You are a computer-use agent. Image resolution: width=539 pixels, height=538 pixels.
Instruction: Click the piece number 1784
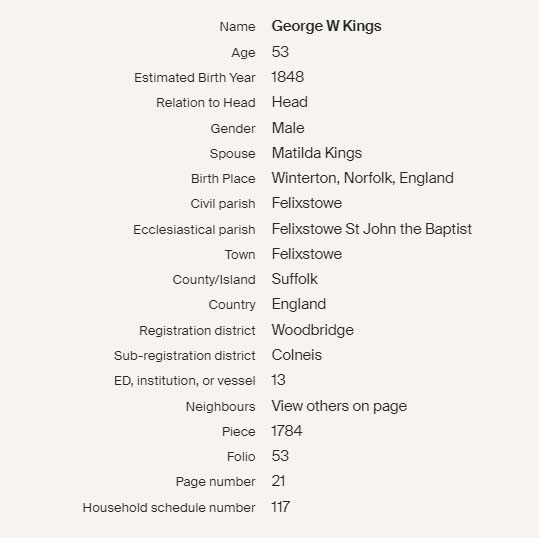287,431
